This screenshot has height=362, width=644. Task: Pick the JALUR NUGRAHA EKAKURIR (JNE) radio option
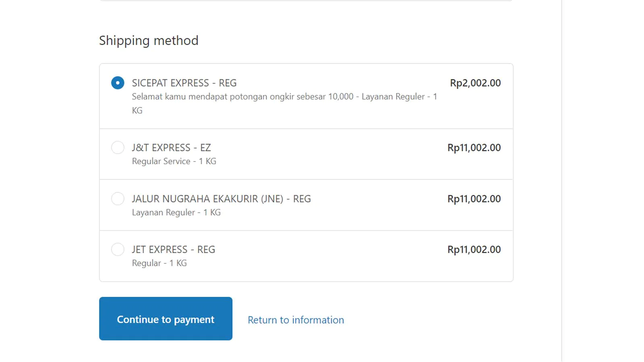pyautogui.click(x=118, y=199)
